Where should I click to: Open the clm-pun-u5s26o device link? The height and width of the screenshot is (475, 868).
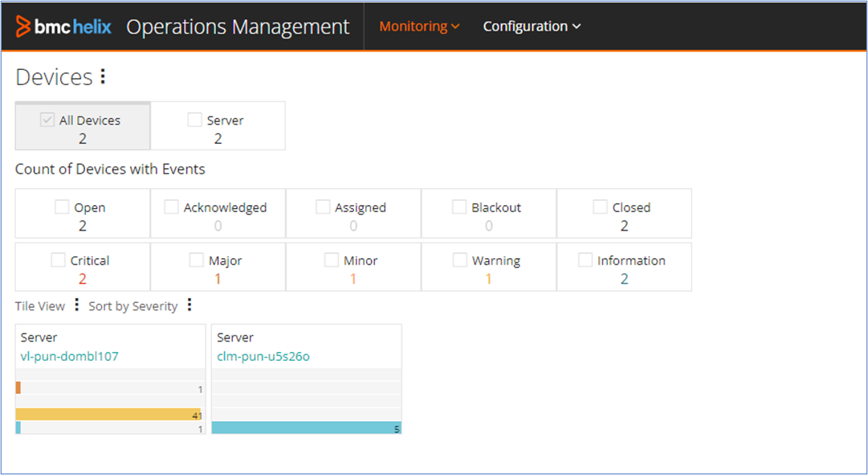[263, 356]
